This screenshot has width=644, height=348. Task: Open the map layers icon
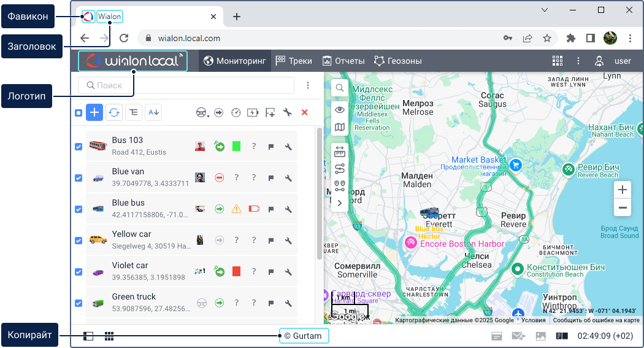[x=340, y=128]
